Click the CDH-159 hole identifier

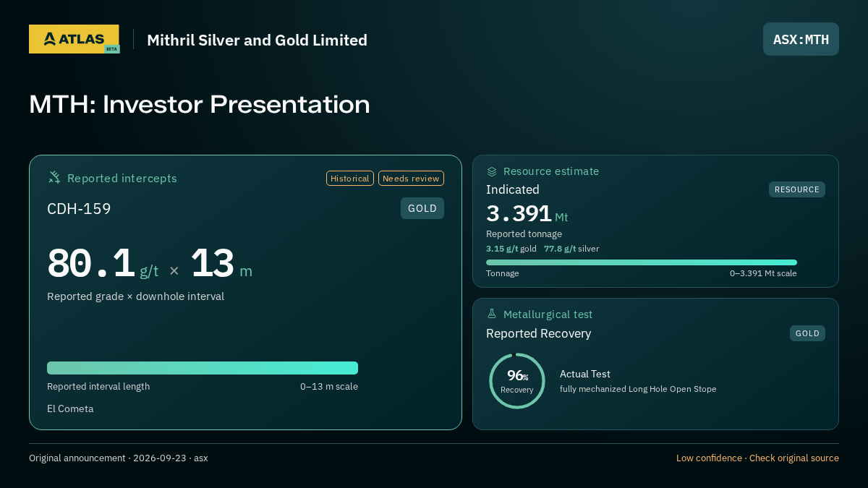tap(79, 209)
